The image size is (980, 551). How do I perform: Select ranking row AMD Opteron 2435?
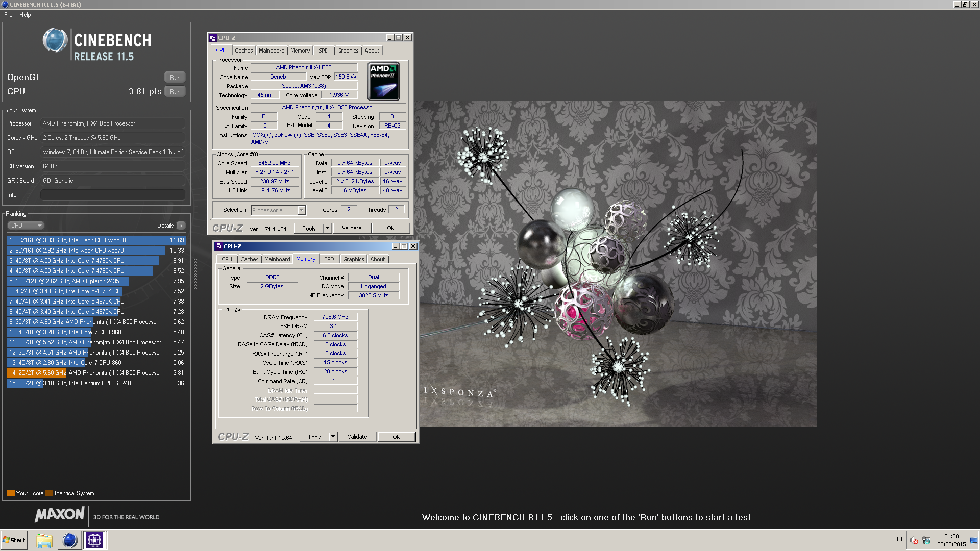point(96,281)
